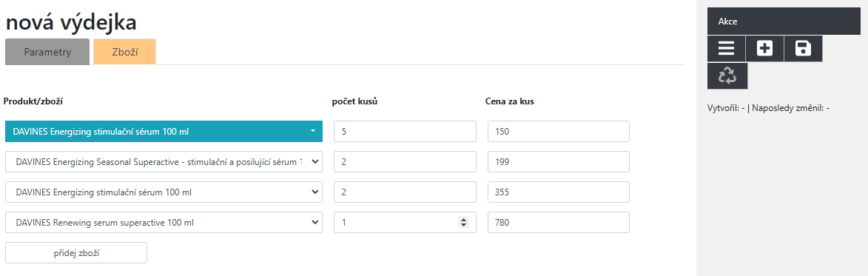This screenshot has width=868, height=276.
Task: Switch to the Parametry tab
Action: coord(47,52)
